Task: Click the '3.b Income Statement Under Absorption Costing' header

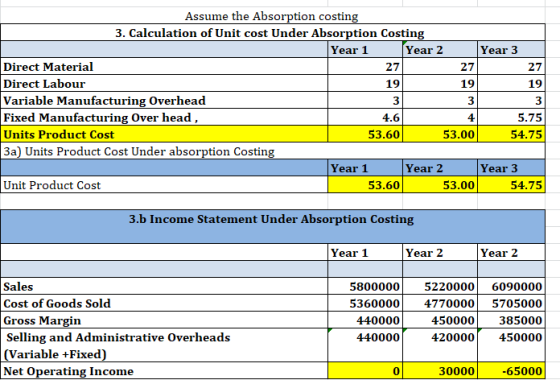Action: (271, 219)
